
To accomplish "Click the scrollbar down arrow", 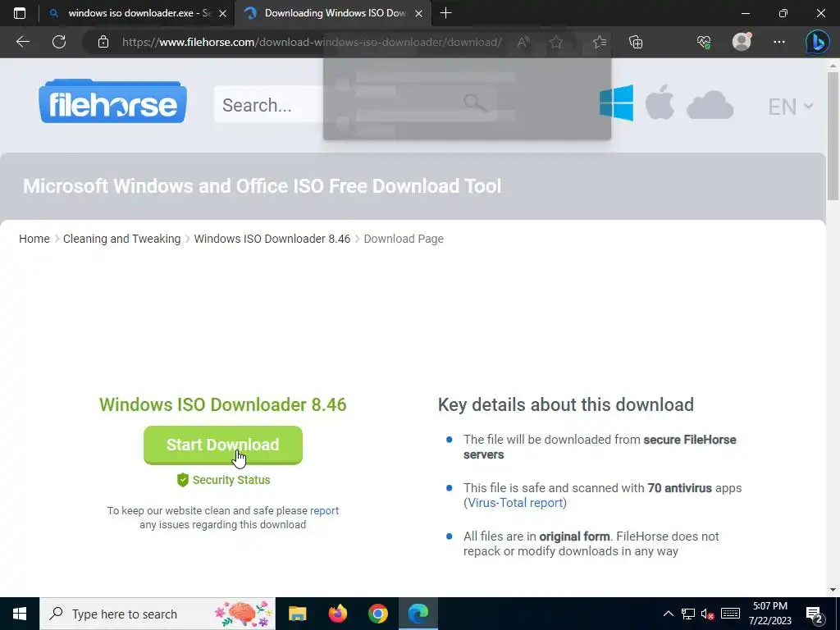I will [x=833, y=591].
